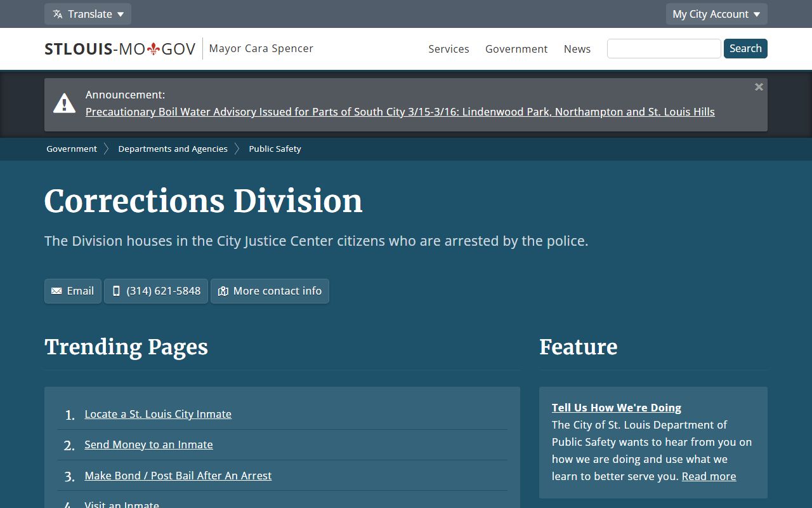Screen dimensions: 812x508
Task: Open the Boil Water Advisory announcement
Action: pos(400,112)
